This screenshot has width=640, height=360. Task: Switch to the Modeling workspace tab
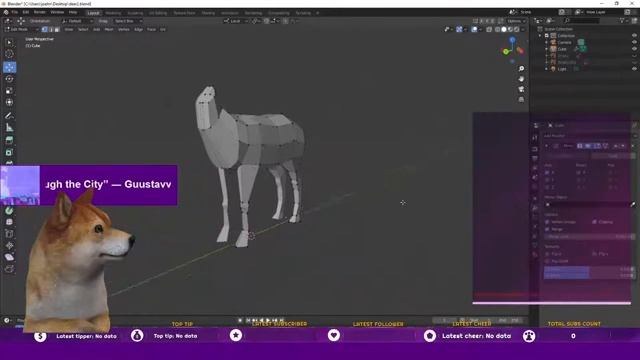(113, 13)
